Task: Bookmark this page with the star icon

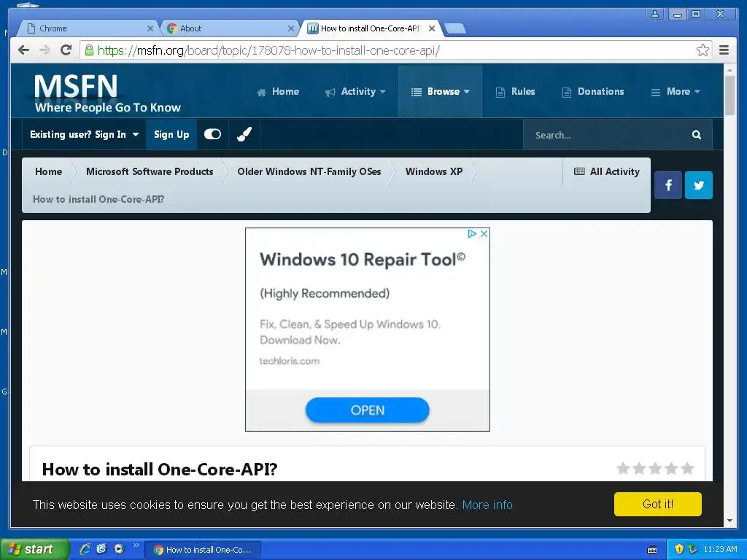Action: (703, 50)
